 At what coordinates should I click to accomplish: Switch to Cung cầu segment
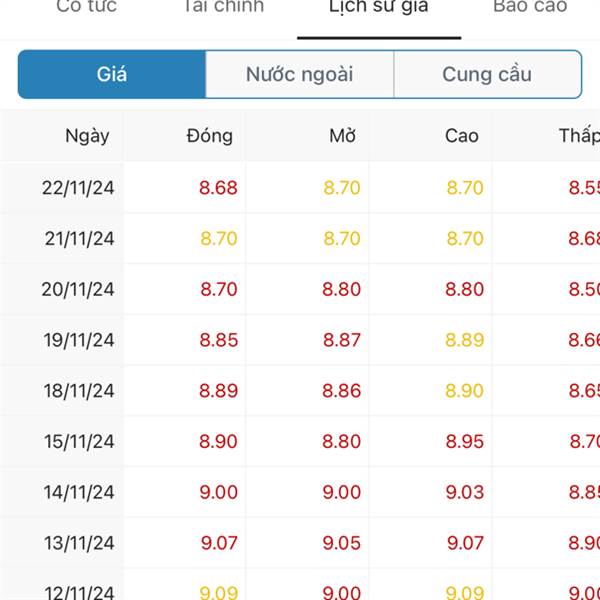(x=488, y=74)
